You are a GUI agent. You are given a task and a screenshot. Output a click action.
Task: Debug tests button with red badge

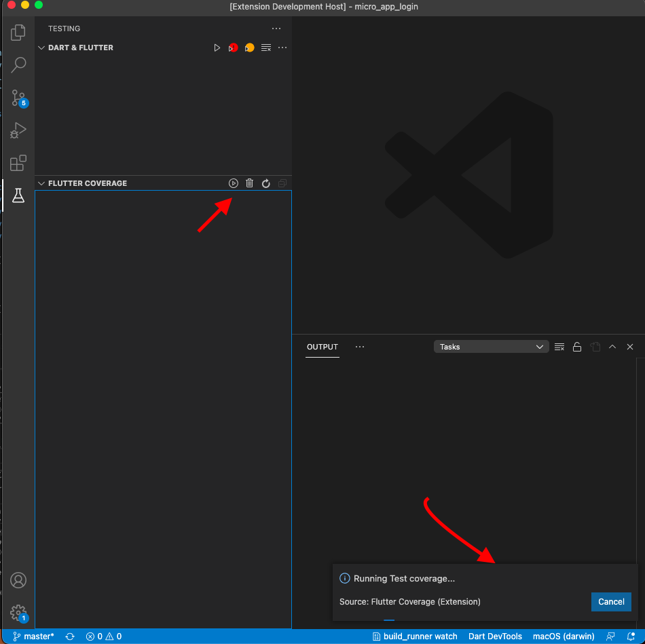pos(233,48)
